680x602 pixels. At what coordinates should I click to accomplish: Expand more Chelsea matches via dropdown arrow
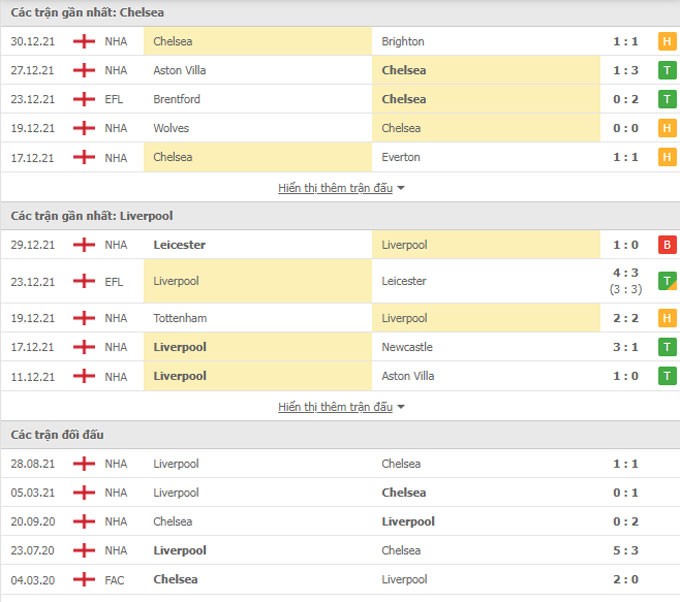401,188
